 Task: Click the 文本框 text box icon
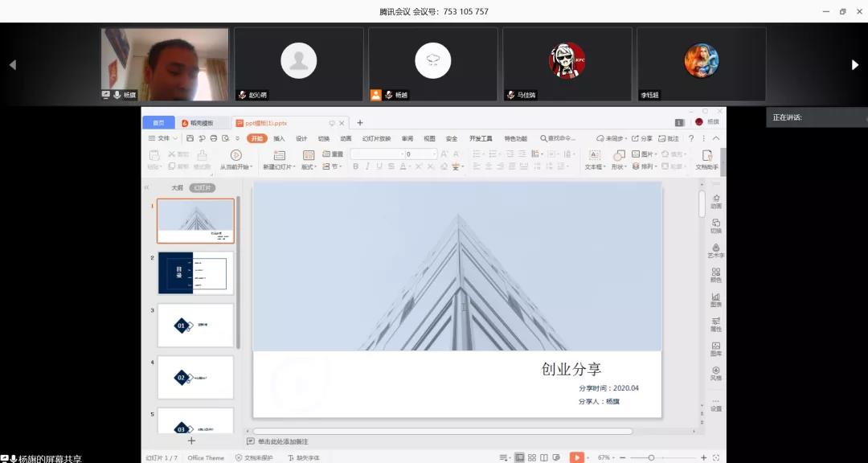[x=594, y=155]
